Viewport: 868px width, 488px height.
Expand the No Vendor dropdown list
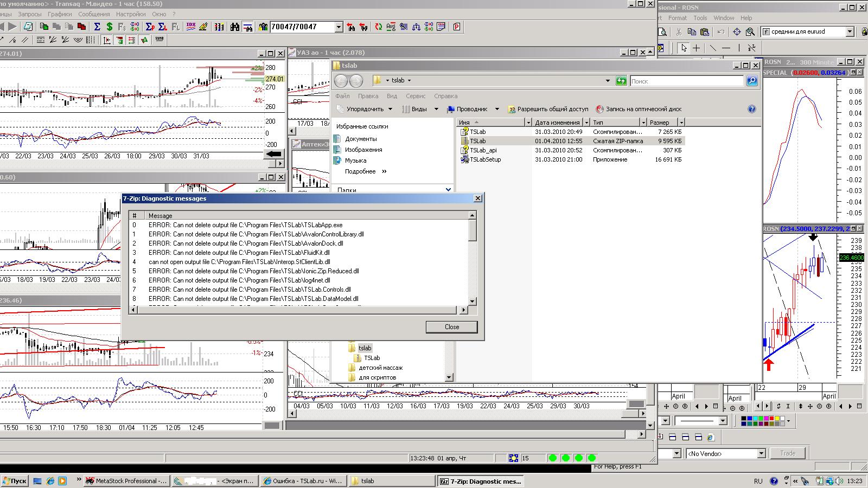761,453
